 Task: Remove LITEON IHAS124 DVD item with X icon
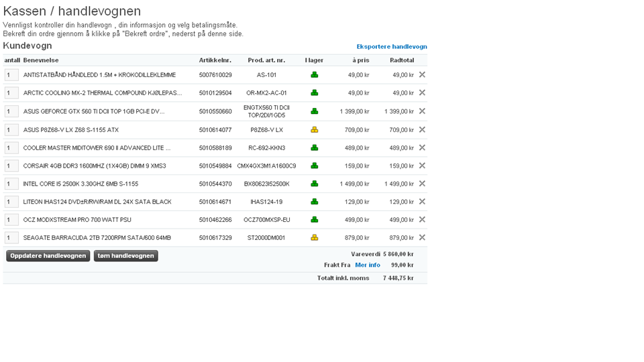point(422,202)
